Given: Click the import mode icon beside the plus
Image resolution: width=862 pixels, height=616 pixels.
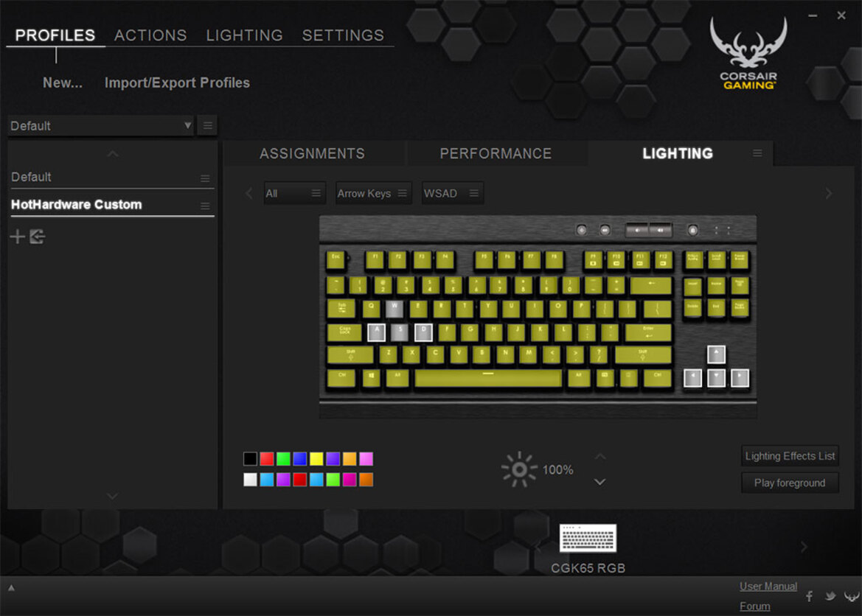Looking at the screenshot, I should tap(38, 237).
